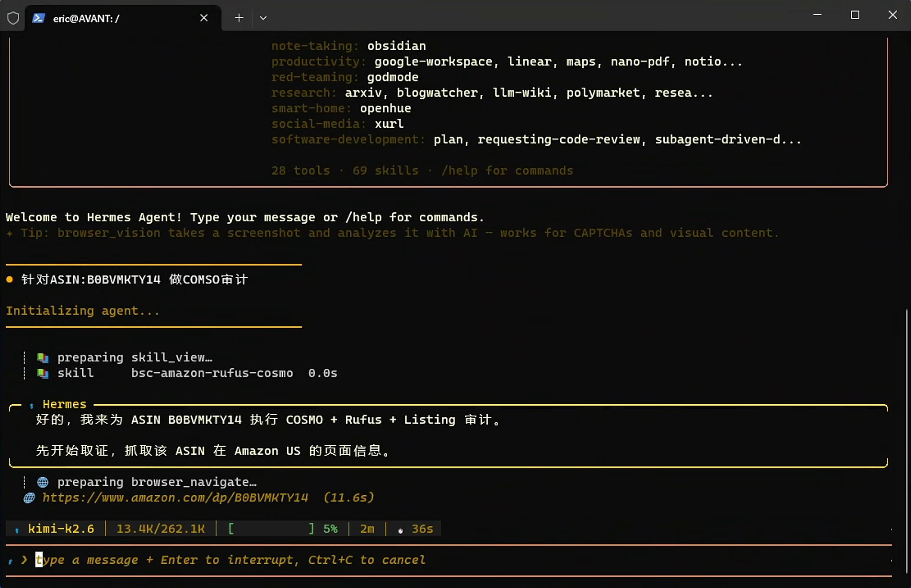Click the small icon before the Hermes header

tap(31, 406)
